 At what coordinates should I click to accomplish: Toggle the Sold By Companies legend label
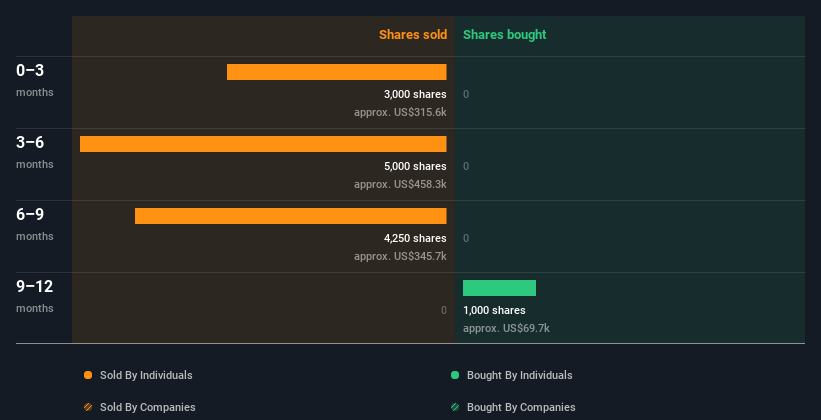(148, 407)
